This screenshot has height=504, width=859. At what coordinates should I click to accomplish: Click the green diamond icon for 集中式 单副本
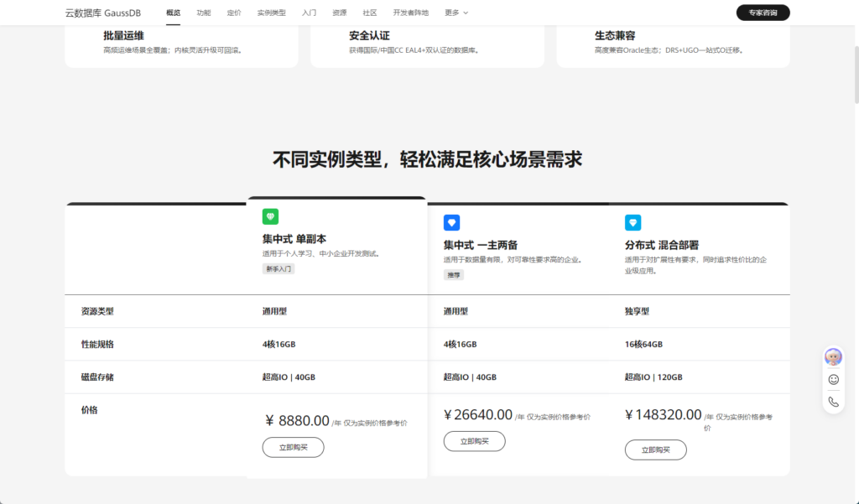click(x=270, y=216)
